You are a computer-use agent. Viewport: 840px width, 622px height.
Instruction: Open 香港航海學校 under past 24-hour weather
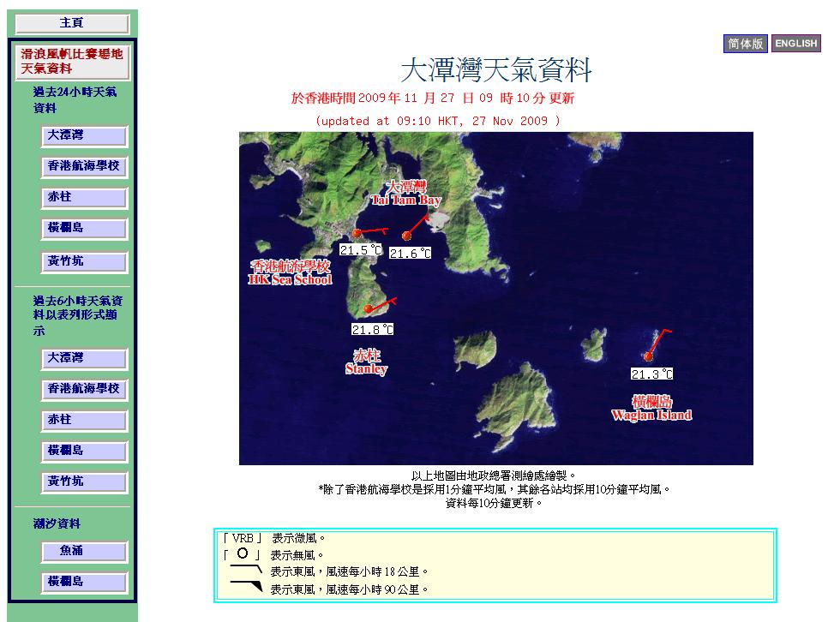84,166
